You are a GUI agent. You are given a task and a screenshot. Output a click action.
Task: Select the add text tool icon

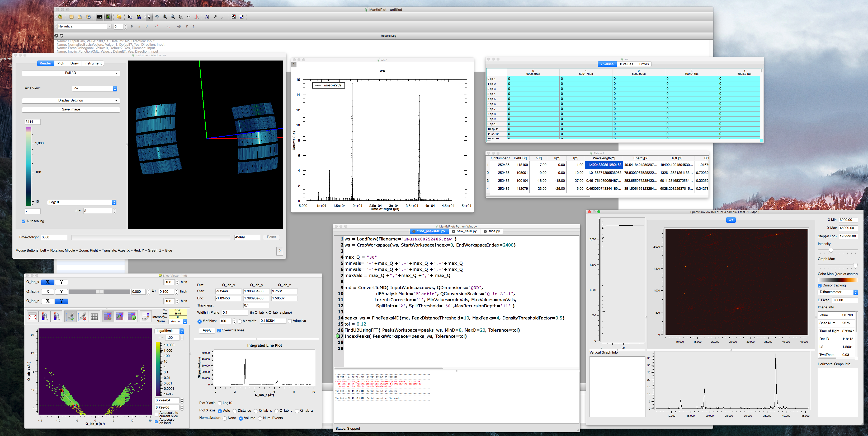pos(207,17)
